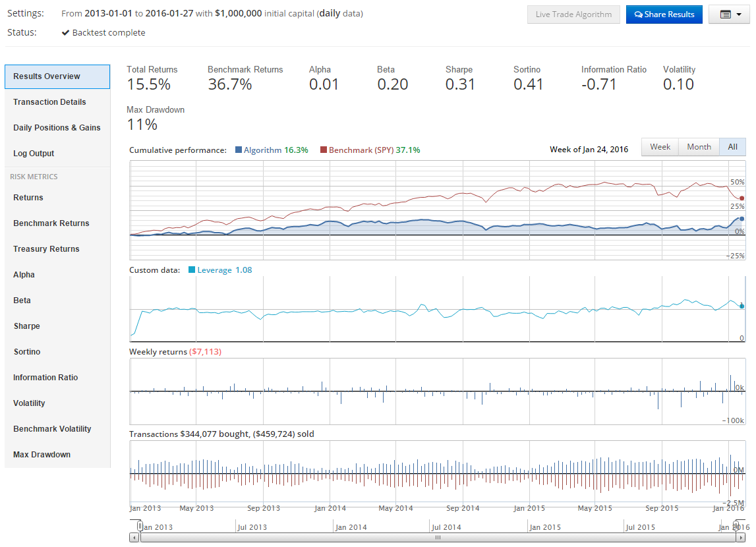
Task: View Benchmark Volatility metric
Action: click(x=52, y=429)
